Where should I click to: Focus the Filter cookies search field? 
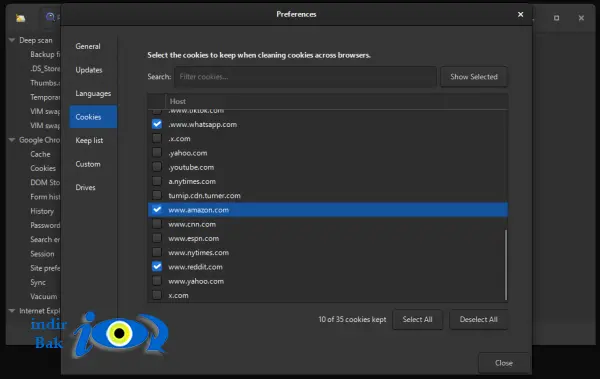coord(305,77)
